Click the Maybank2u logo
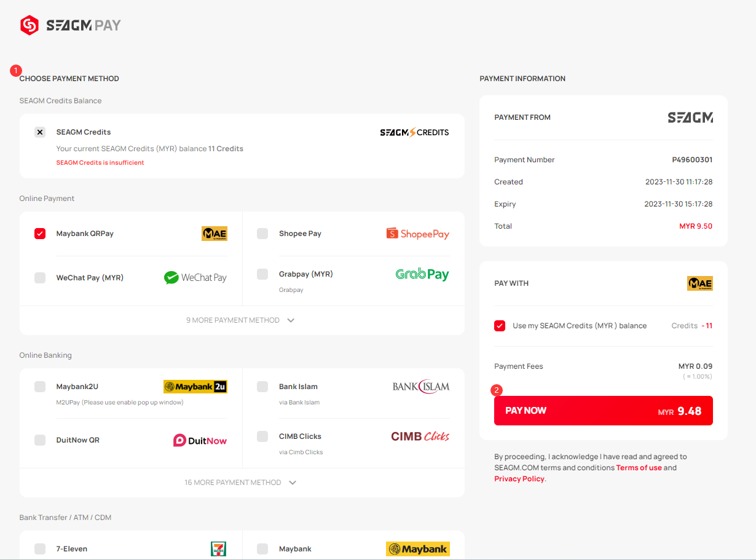Image resolution: width=756 pixels, height=560 pixels. tap(195, 387)
